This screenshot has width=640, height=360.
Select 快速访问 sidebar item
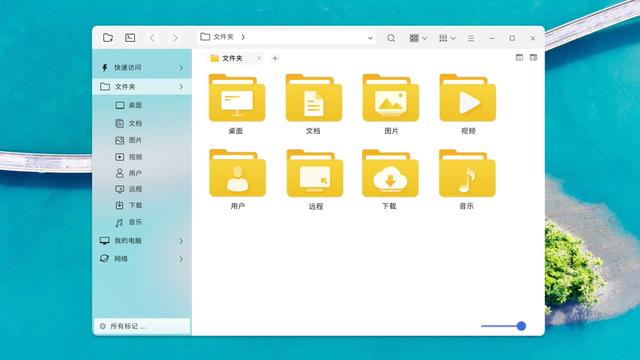tap(142, 68)
